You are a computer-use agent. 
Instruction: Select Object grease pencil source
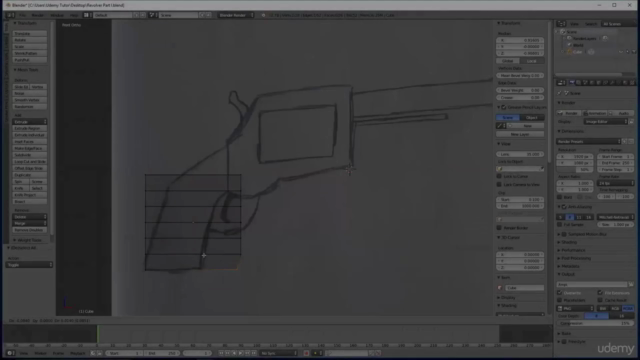532,118
